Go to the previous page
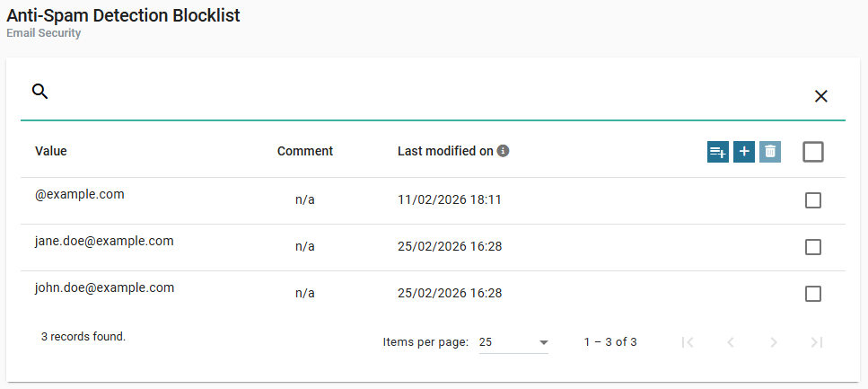 coord(731,342)
